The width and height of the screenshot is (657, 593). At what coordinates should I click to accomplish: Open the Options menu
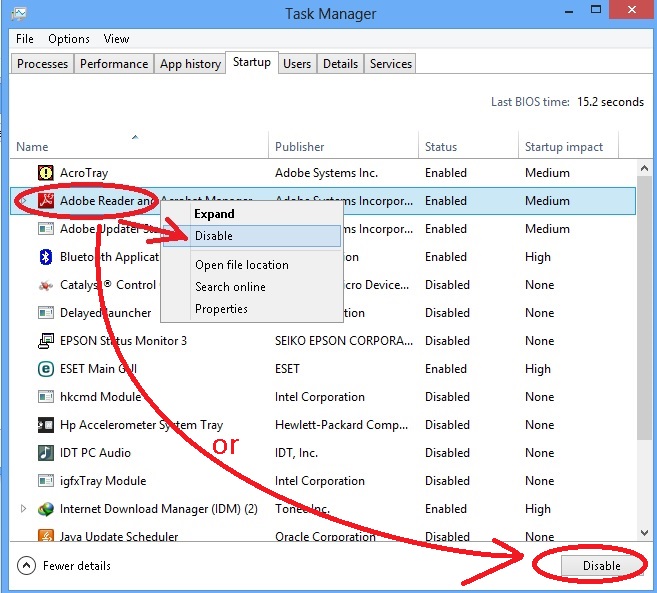point(69,39)
